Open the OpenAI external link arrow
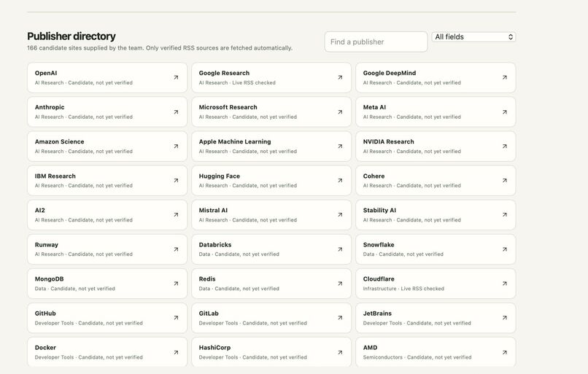 coord(176,77)
